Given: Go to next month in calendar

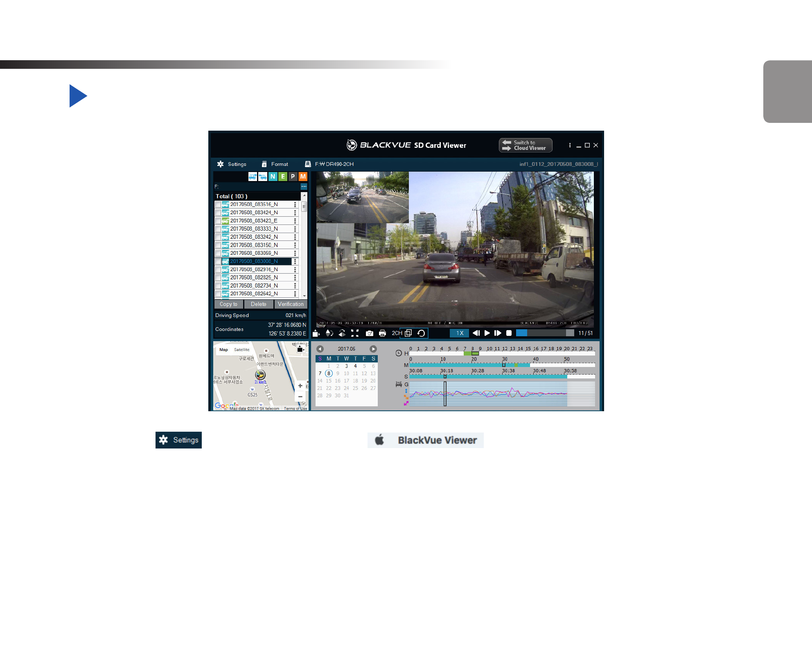Looking at the screenshot, I should [373, 349].
